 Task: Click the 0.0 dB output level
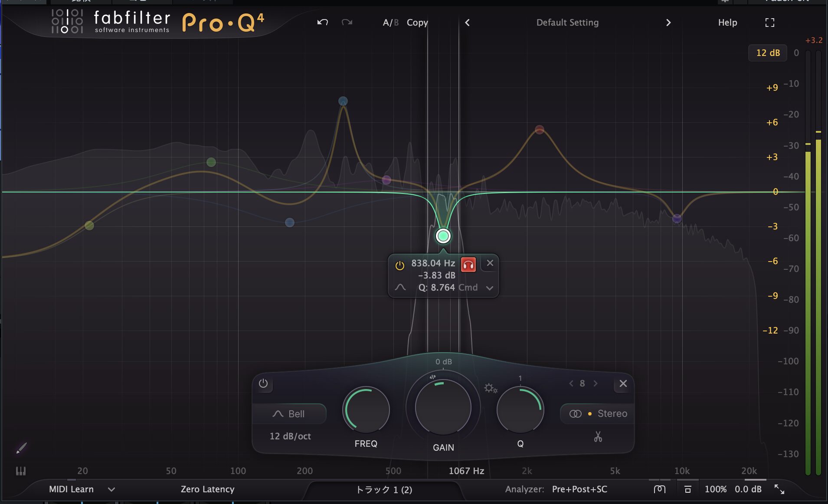748,489
